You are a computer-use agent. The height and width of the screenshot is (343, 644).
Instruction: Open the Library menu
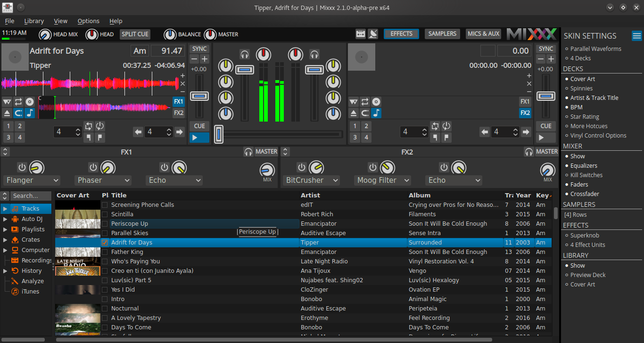click(x=34, y=21)
